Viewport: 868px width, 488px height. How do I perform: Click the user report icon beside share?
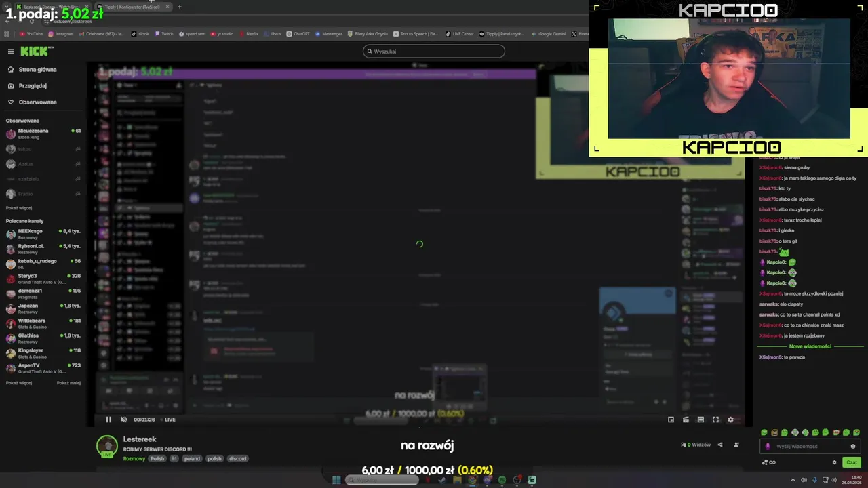(x=736, y=445)
